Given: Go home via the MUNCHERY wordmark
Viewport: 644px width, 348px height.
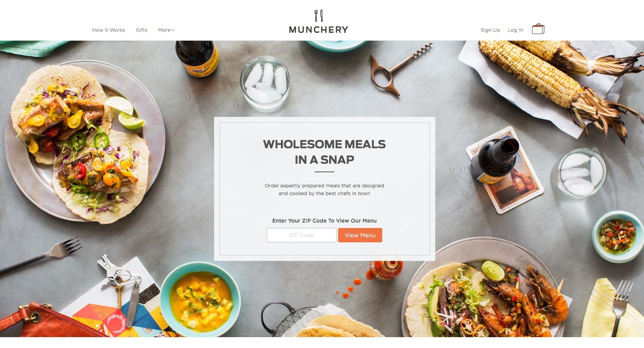Looking at the screenshot, I should click(318, 30).
